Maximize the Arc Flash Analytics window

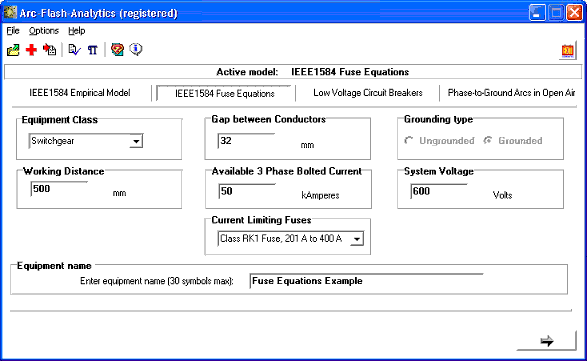pos(556,13)
